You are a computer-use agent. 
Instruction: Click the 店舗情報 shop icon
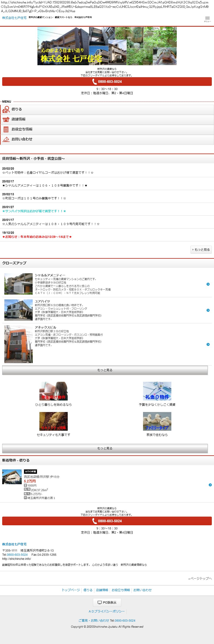point(6,120)
